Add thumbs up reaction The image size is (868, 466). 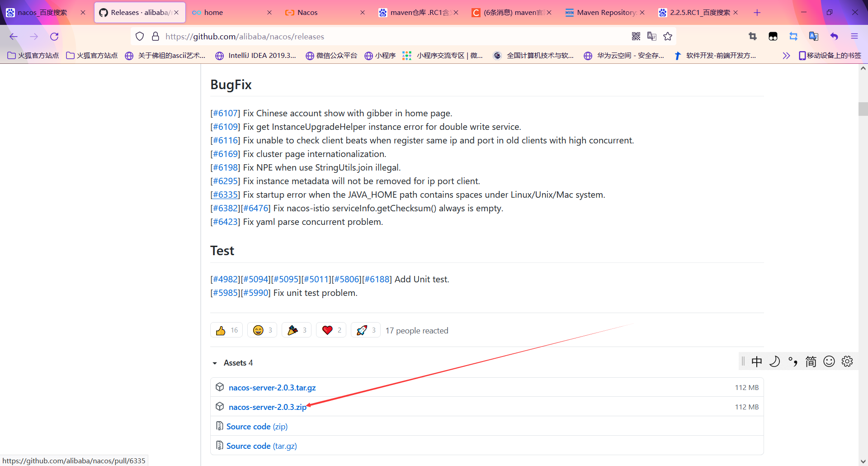(x=226, y=330)
